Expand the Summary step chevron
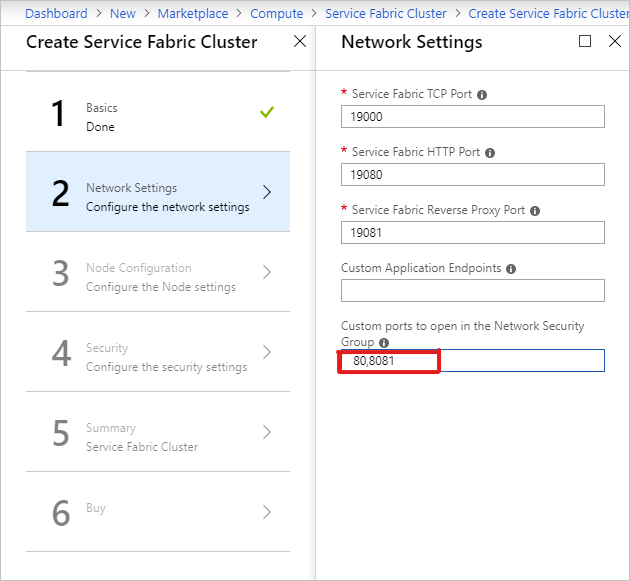Viewport: 630px width, 581px height. pyautogui.click(x=266, y=432)
